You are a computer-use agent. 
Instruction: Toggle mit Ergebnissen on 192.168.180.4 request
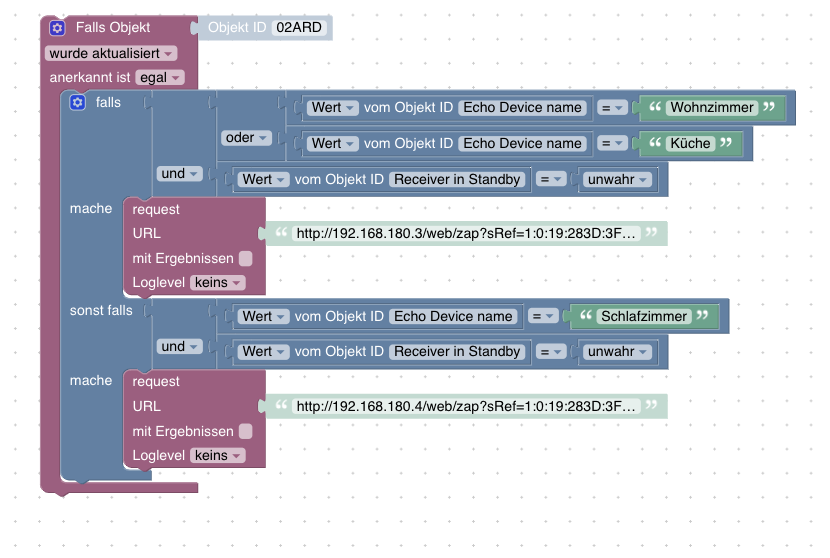(246, 431)
